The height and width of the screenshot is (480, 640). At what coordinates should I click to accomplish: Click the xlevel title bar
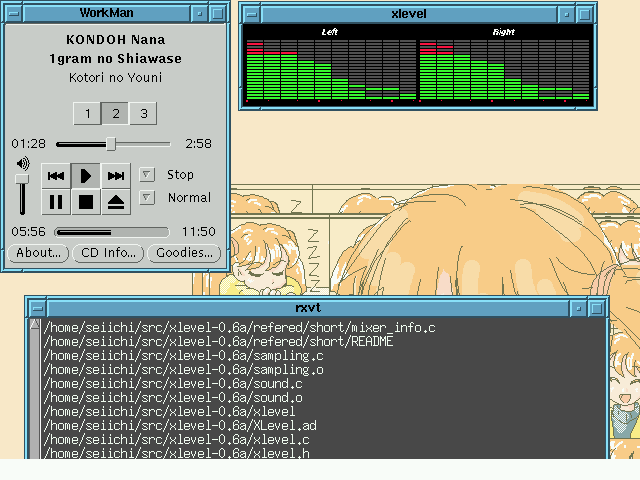coord(409,14)
